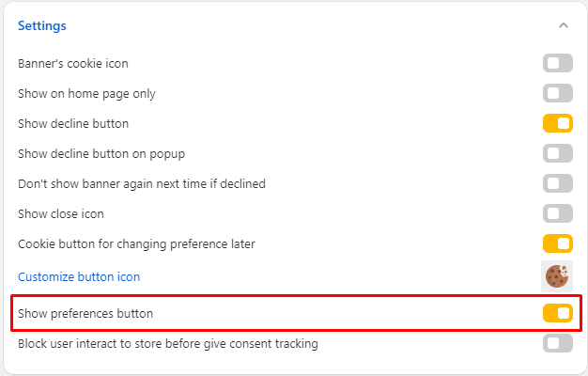The width and height of the screenshot is (588, 376).
Task: Click "Block user interact to store" label text
Action: tap(168, 343)
